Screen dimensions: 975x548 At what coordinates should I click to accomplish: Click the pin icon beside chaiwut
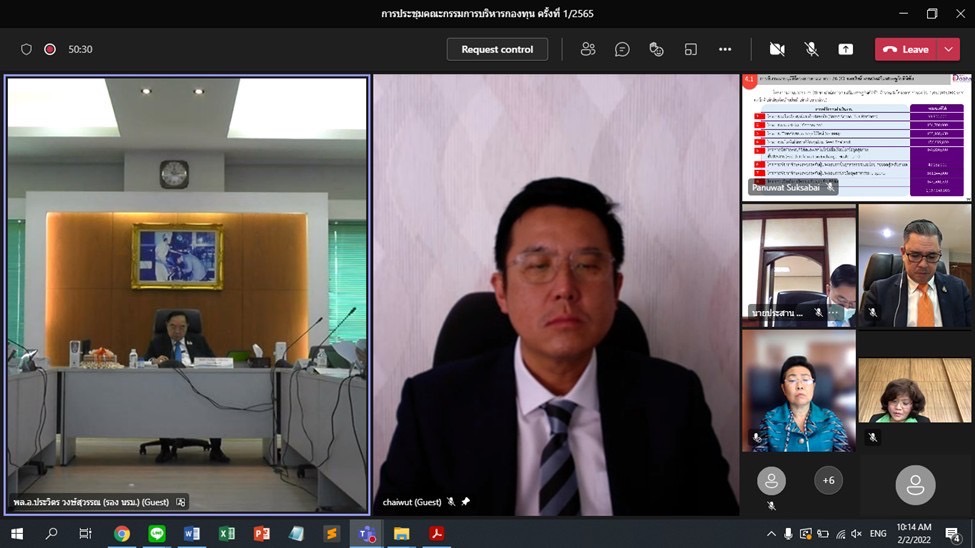(465, 502)
